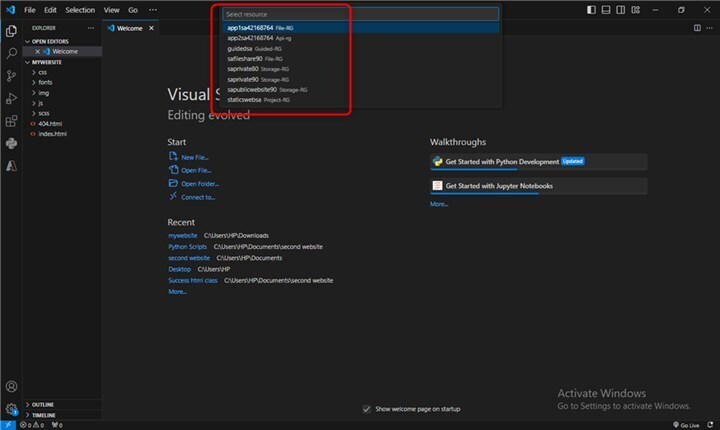720x430 pixels.
Task: Open Get Started with Python Development walkthrough
Action: [x=539, y=162]
